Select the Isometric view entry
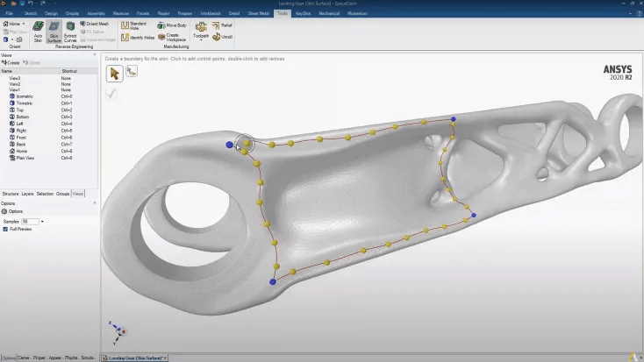Screen dimensions: 644x362 [25, 96]
